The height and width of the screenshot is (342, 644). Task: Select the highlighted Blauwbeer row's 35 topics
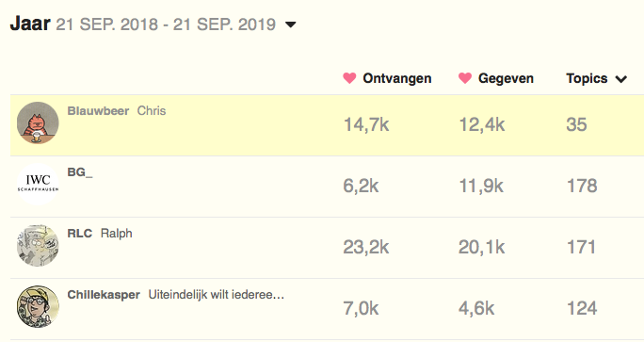point(576,124)
